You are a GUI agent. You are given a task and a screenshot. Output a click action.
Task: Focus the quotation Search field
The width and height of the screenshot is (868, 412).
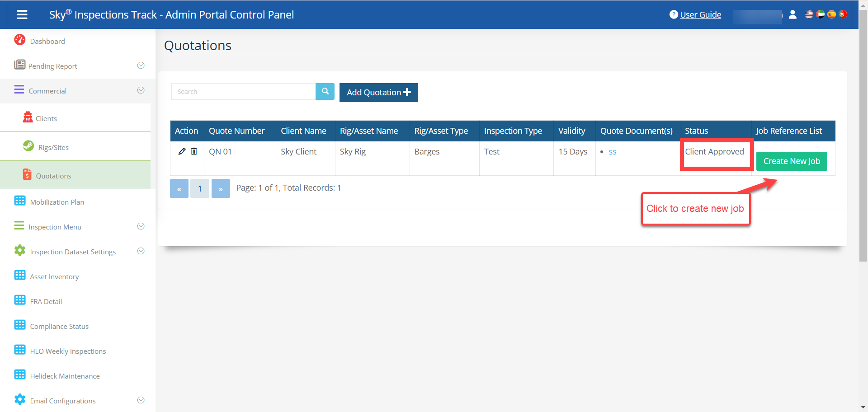point(243,92)
